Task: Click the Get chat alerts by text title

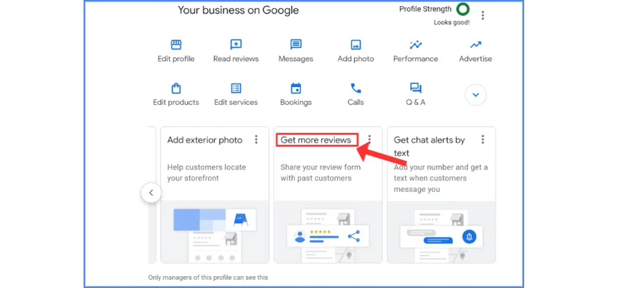Action: [x=429, y=146]
